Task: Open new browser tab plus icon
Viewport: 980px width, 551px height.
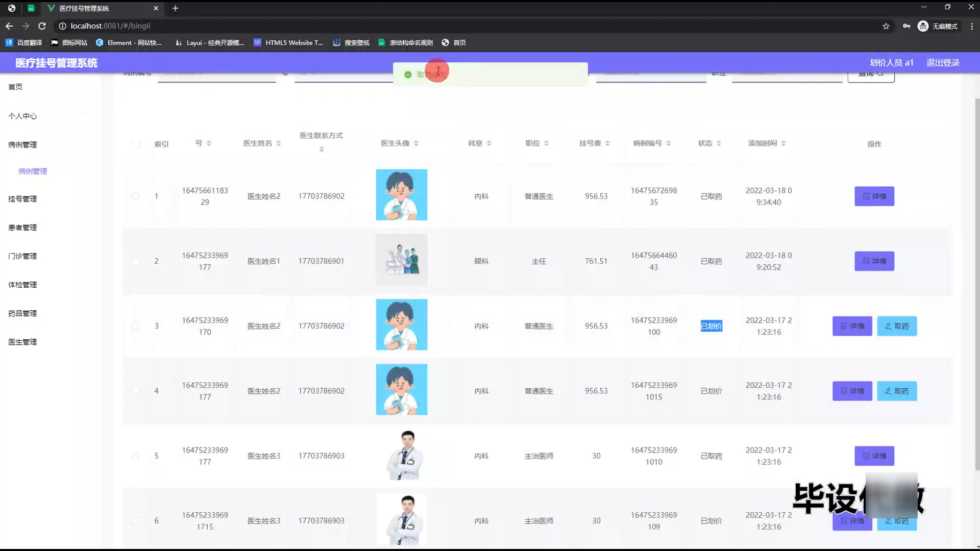Action: pos(175,8)
